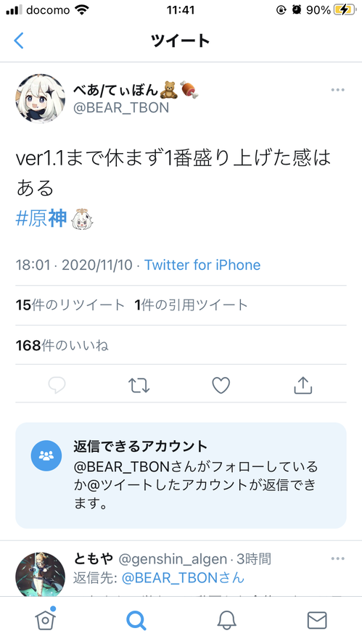Tap the 返信できるアカウント people icon
362x644 pixels.
[46, 455]
